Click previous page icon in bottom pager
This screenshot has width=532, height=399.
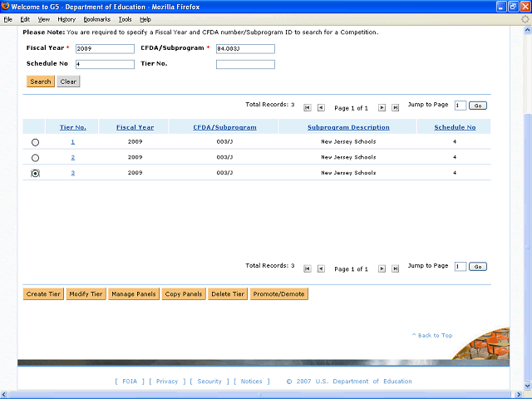pyautogui.click(x=321, y=268)
